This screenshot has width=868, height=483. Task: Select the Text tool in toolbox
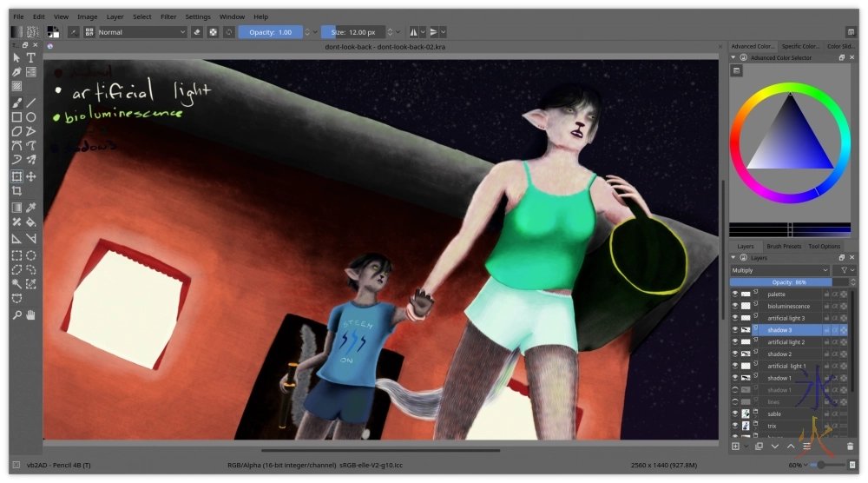31,57
